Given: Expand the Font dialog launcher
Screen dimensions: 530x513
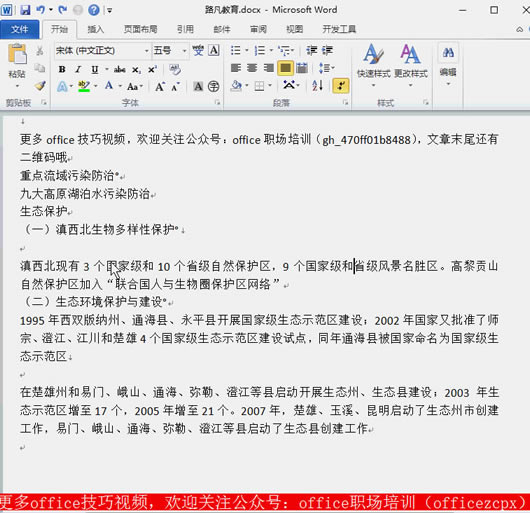Looking at the screenshot, I should pos(217,102).
